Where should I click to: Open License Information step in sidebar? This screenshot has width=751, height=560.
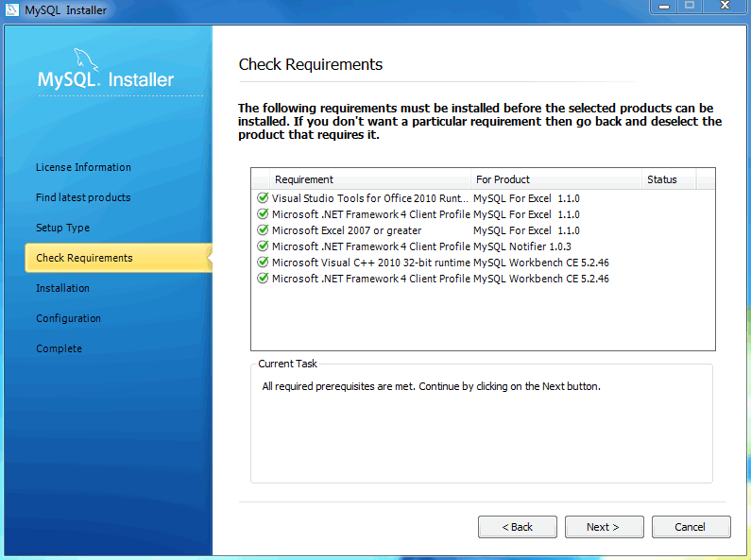tap(83, 167)
